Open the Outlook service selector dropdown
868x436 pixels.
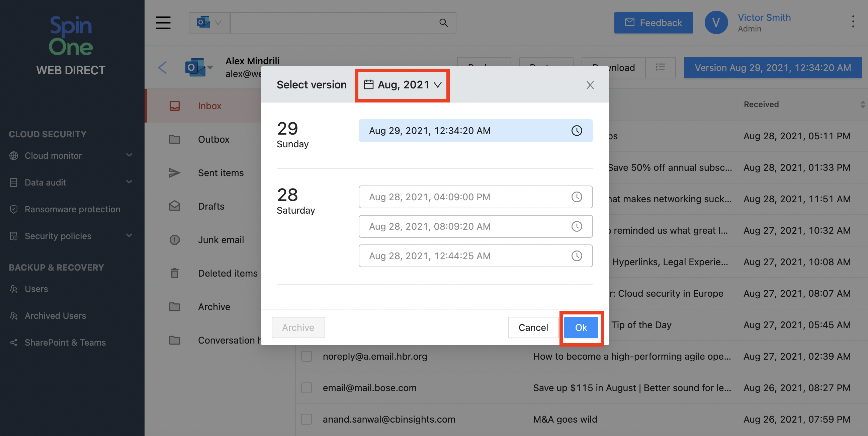[209, 22]
